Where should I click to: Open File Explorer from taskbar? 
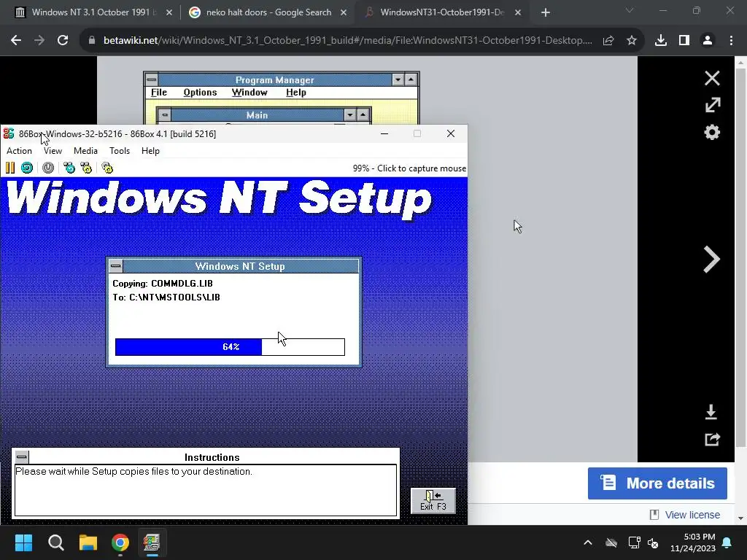[88, 542]
